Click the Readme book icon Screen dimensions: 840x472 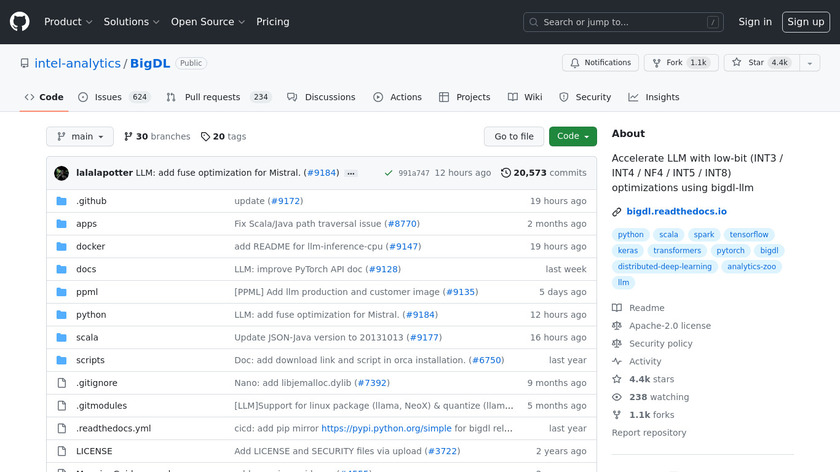click(x=617, y=308)
